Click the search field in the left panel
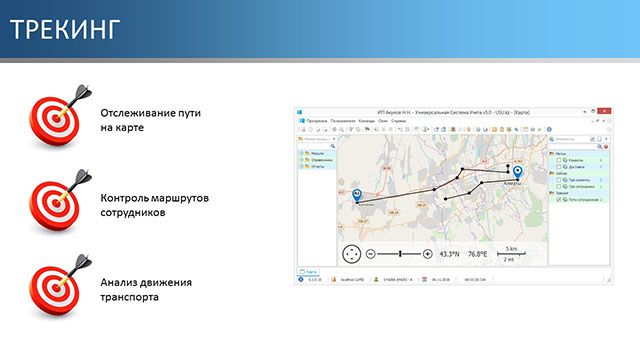Image resolution: width=640 pixels, height=360 pixels. tap(314, 146)
